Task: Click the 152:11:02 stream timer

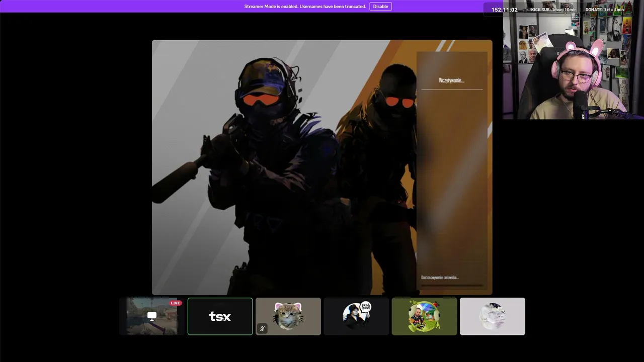Action: click(504, 10)
